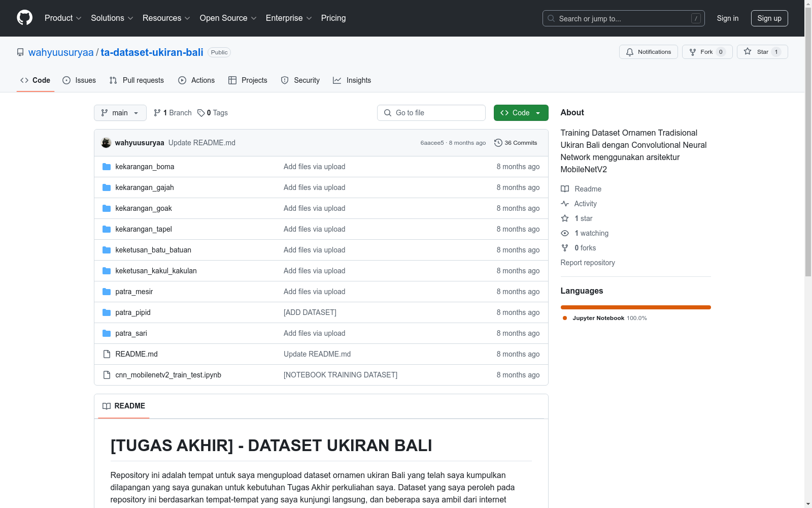View the Insights tab

pos(352,80)
